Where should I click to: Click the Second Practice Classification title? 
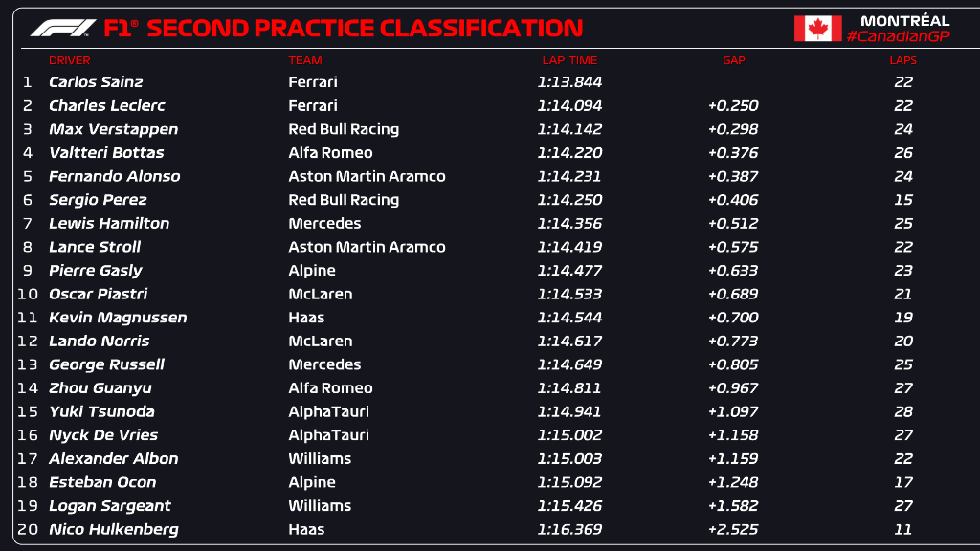pyautogui.click(x=364, y=29)
